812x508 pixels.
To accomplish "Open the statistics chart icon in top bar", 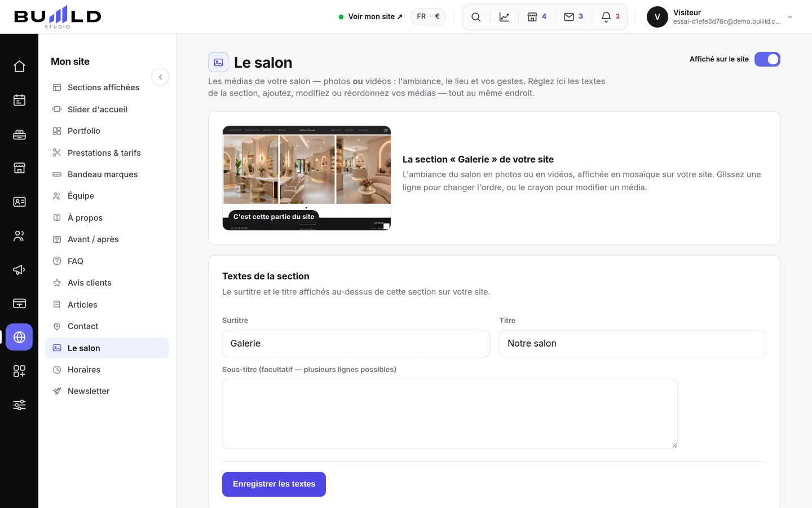I will 504,17.
